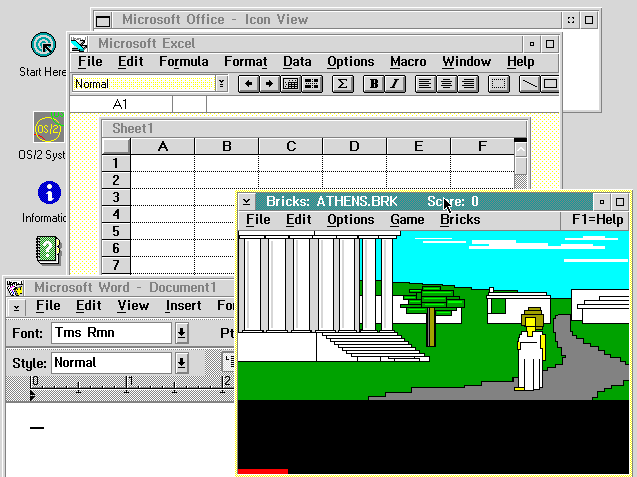Screen dimensions: 637x477
Task: Enable center alignment in Excel toolbar
Action: [445, 84]
